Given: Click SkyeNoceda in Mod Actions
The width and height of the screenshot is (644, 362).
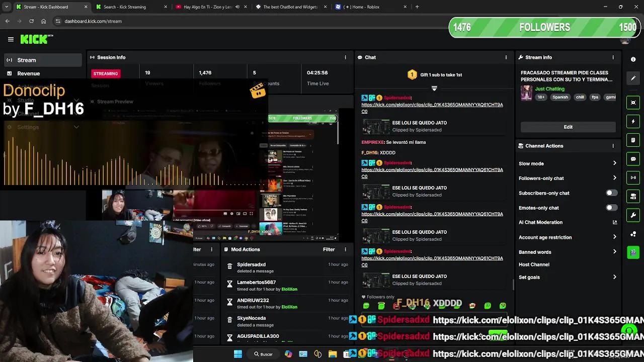Looking at the screenshot, I should pyautogui.click(x=251, y=318).
